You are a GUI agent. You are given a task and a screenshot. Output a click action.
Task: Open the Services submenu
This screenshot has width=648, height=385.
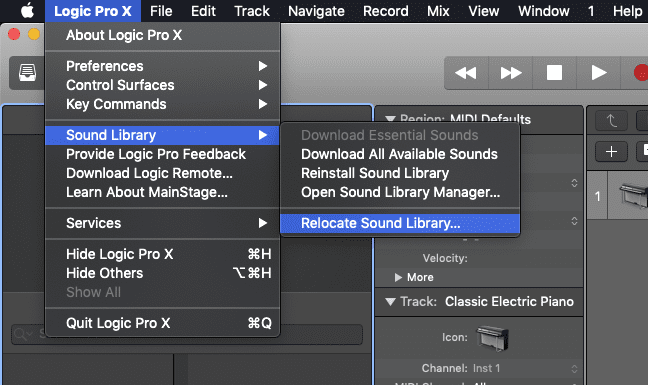click(162, 223)
